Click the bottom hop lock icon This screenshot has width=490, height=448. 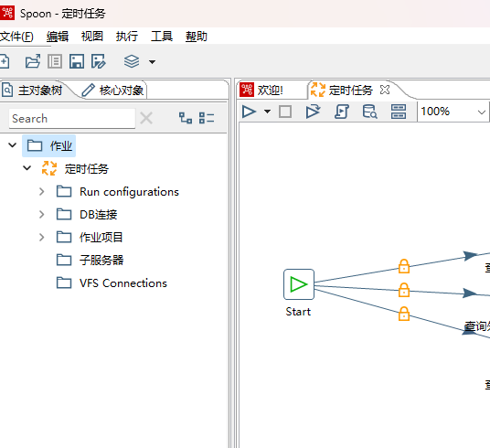pos(404,314)
